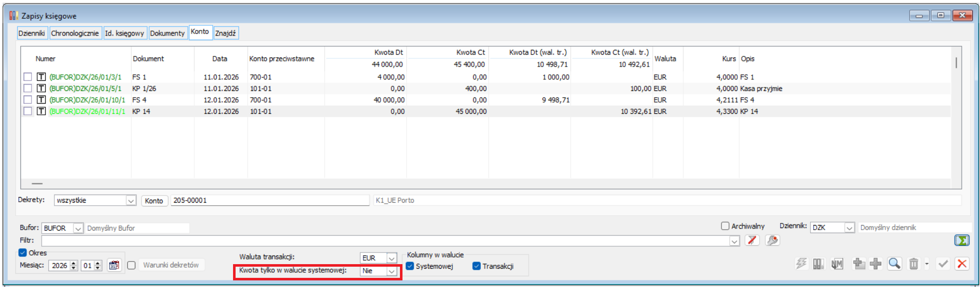980x287 pixels.
Task: Select the document cell FS 4
Action: pyautogui.click(x=139, y=100)
